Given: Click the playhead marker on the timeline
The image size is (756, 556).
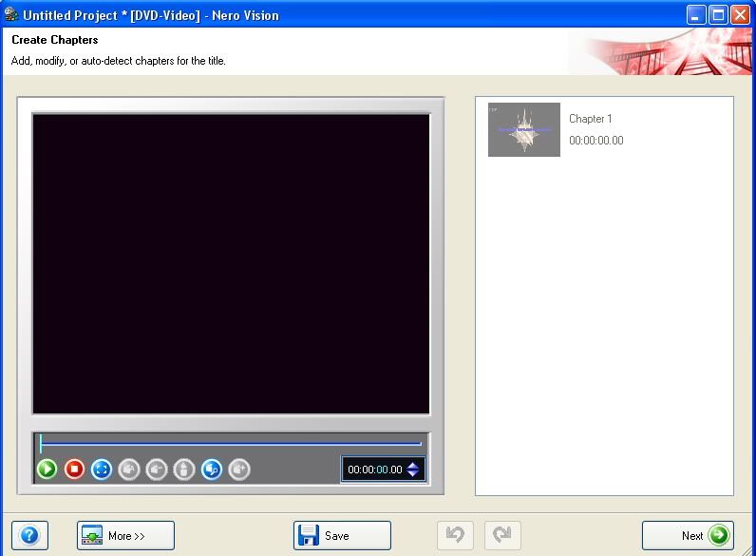Looking at the screenshot, I should [x=41, y=444].
